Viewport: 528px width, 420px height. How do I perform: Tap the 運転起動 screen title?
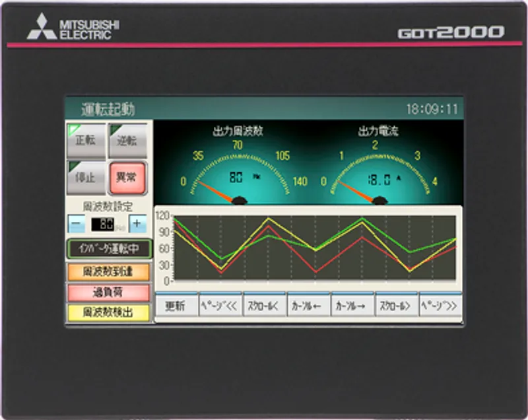tap(108, 110)
